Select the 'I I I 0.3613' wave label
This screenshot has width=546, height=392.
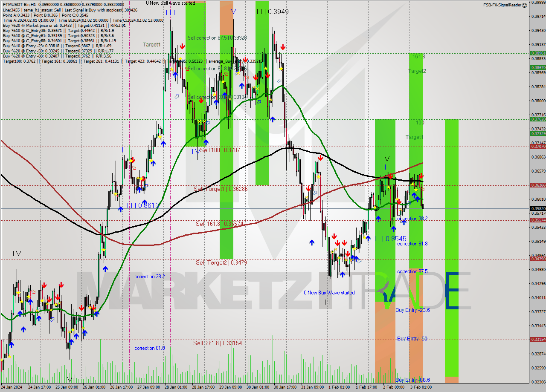tap(143, 205)
